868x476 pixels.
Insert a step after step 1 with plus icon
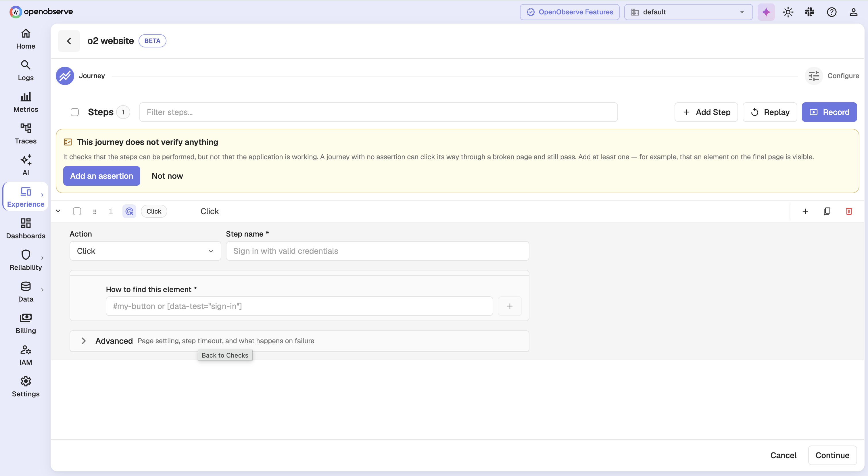coord(805,211)
